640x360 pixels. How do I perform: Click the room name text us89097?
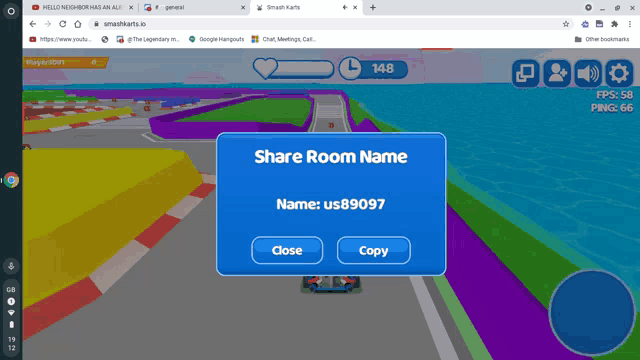(x=354, y=204)
